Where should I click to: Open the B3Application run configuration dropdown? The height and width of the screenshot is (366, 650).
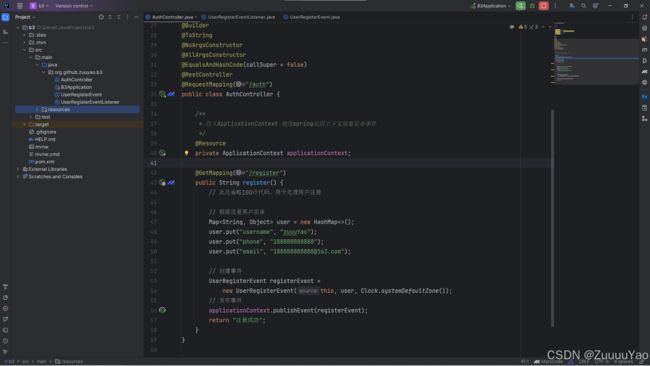tap(490, 6)
